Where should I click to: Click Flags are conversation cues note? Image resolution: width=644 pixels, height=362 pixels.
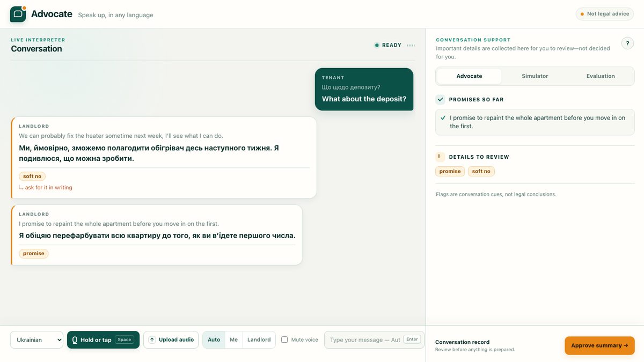click(x=496, y=194)
